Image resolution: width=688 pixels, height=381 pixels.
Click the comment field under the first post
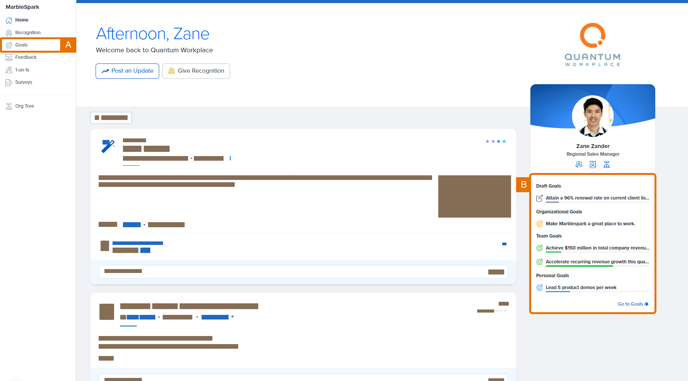(303, 272)
